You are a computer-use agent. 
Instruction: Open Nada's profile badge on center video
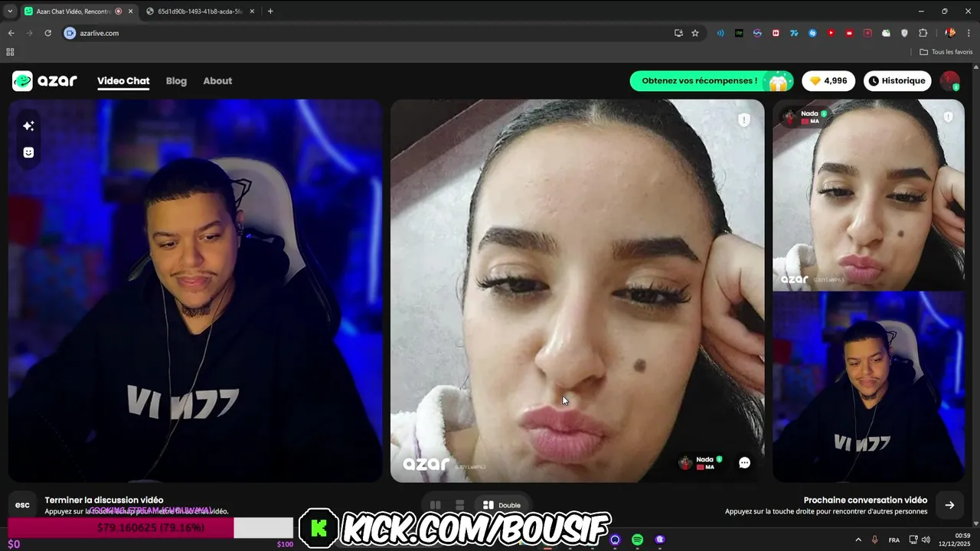(701, 463)
